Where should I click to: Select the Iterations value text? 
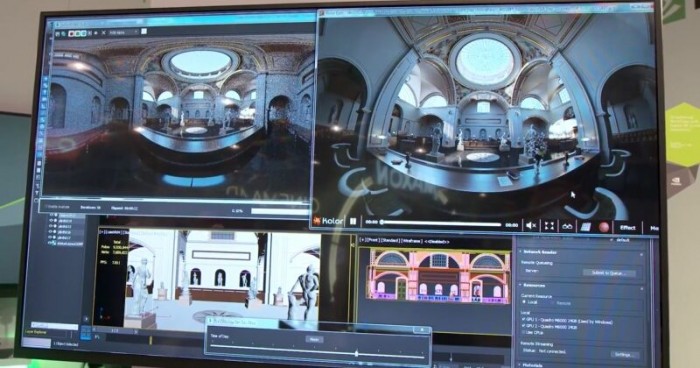(x=90, y=208)
